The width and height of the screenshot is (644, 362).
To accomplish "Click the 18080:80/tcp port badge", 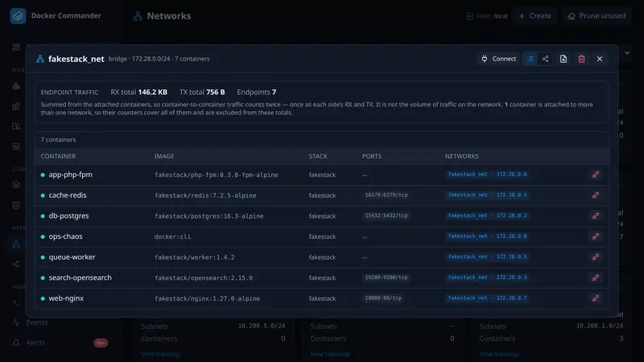I will point(383,298).
